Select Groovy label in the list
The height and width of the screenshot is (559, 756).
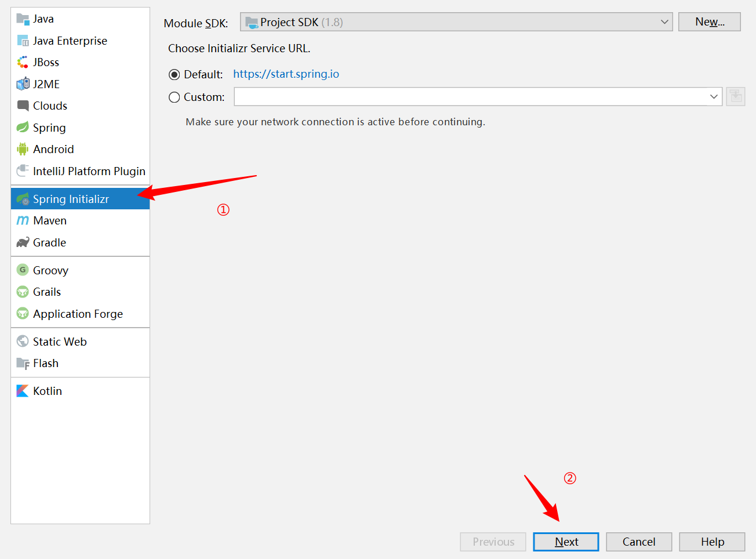[50, 270]
